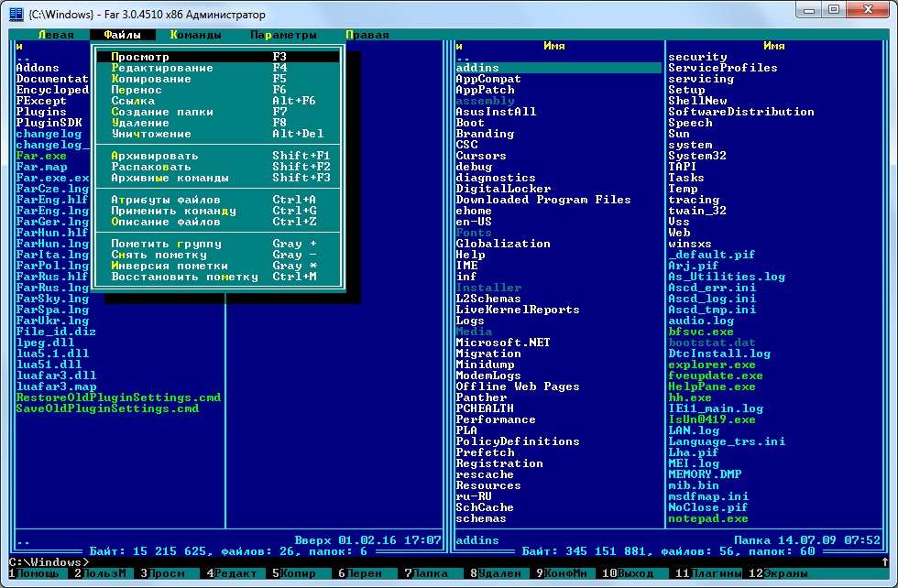Choose Снять пометку menu entry
This screenshot has width=898, height=588.
(218, 255)
